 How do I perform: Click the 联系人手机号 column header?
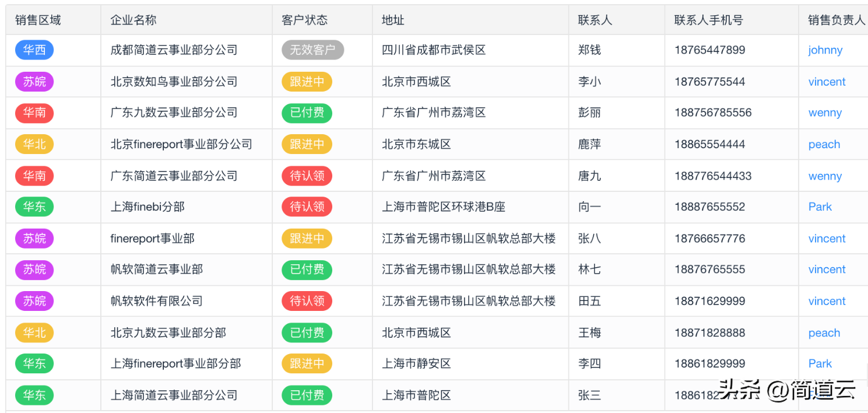click(708, 20)
